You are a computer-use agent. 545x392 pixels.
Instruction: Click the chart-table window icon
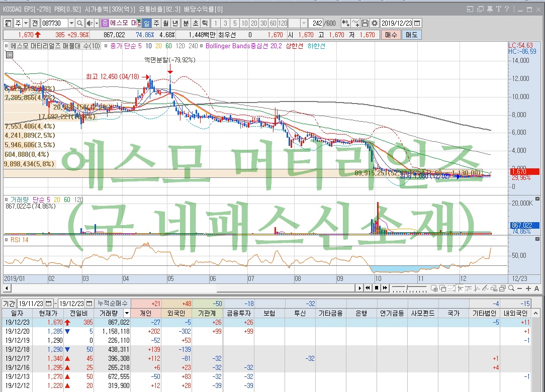tap(434, 288)
